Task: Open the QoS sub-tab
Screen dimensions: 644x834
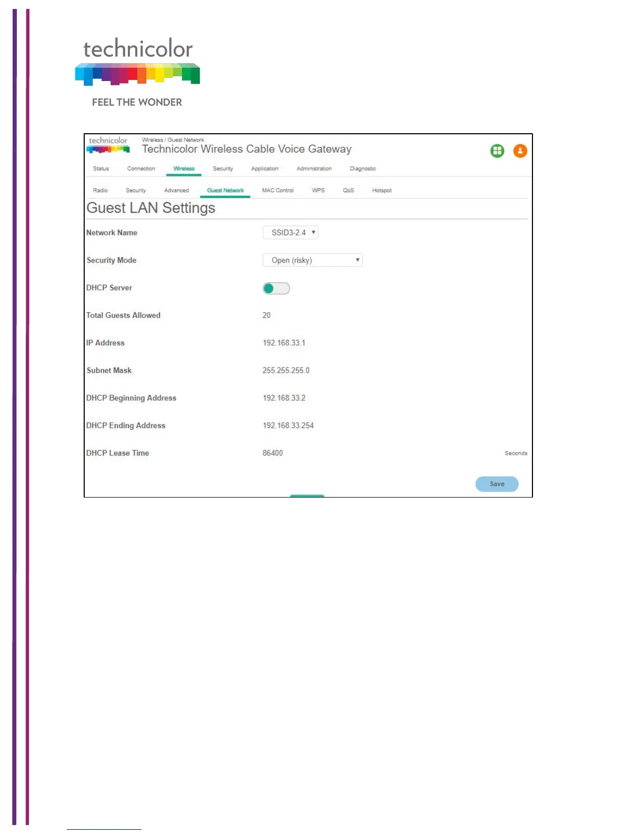Action: point(348,190)
